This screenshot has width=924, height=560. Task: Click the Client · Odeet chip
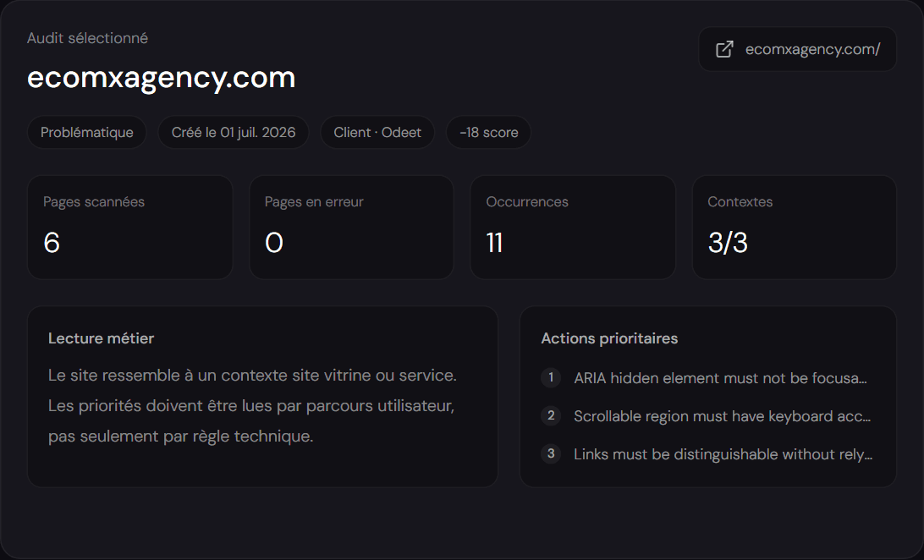(377, 133)
